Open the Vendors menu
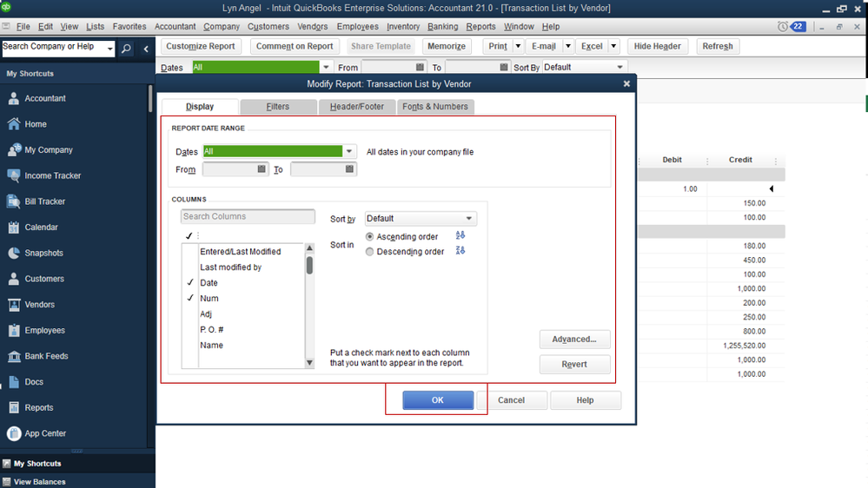Screen dimensions: 868x488 pos(312,27)
